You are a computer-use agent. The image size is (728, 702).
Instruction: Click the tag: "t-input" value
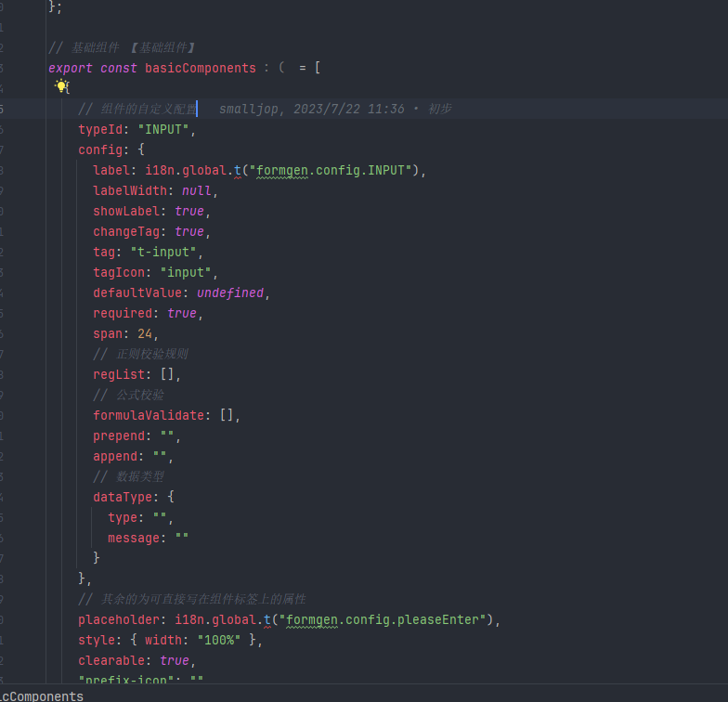(163, 252)
